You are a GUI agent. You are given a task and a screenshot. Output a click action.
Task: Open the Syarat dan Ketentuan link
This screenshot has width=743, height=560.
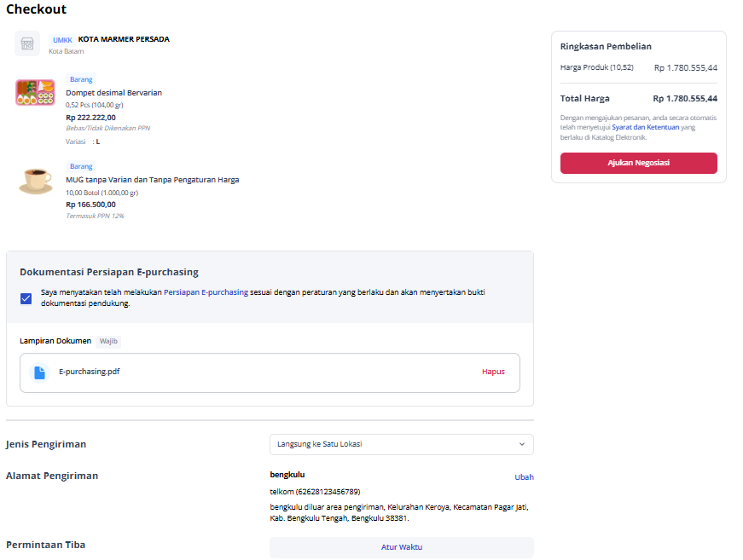[x=646, y=127]
